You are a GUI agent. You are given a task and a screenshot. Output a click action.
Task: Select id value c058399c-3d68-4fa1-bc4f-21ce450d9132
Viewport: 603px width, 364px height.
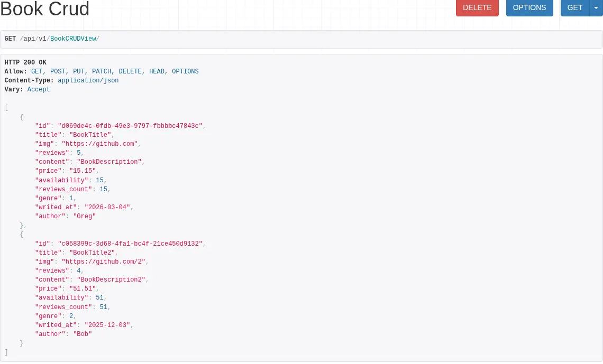pyautogui.click(x=130, y=244)
